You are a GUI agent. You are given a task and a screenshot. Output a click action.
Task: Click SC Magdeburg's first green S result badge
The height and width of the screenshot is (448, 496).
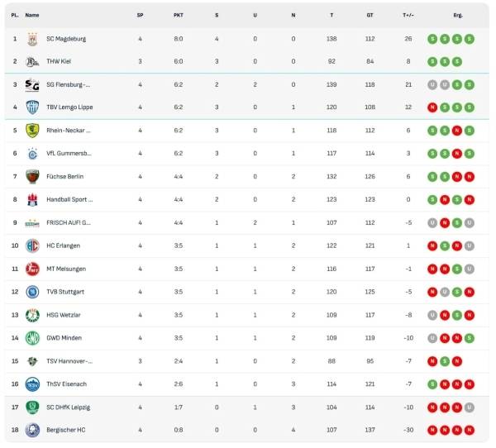pyautogui.click(x=432, y=39)
